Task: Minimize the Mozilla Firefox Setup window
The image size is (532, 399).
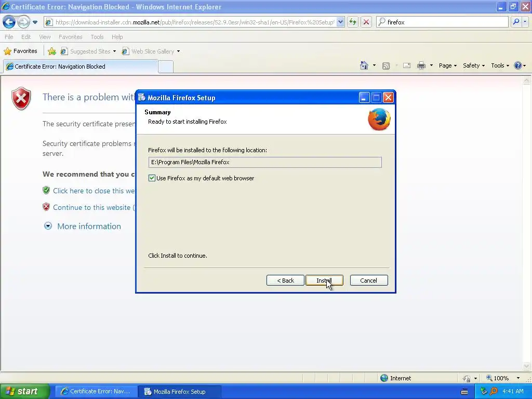Action: [364, 98]
